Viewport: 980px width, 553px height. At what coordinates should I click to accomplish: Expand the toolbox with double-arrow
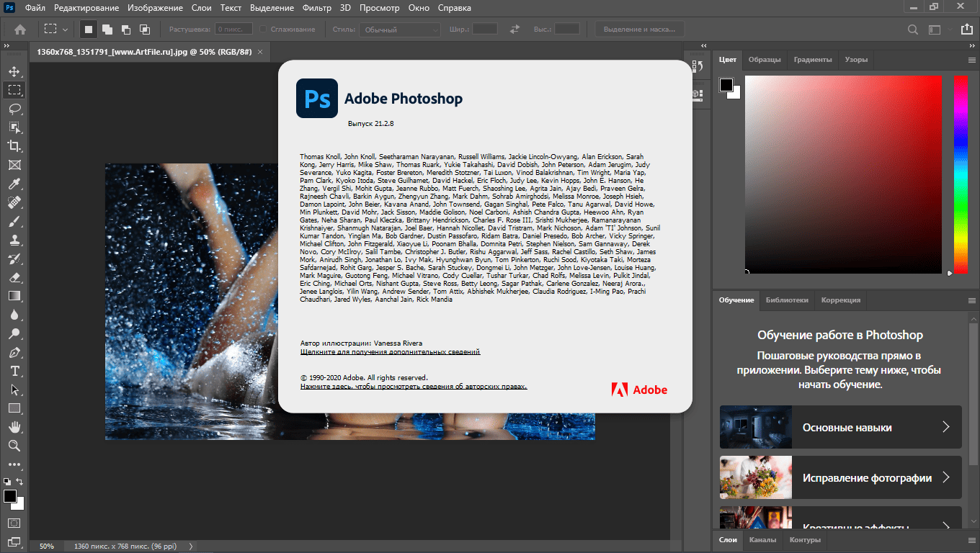pos(6,45)
